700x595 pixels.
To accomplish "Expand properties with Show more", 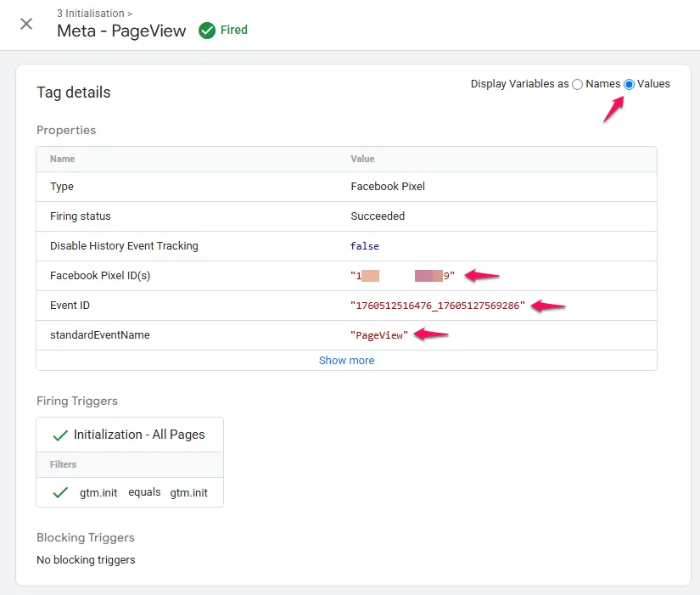I will pyautogui.click(x=346, y=360).
